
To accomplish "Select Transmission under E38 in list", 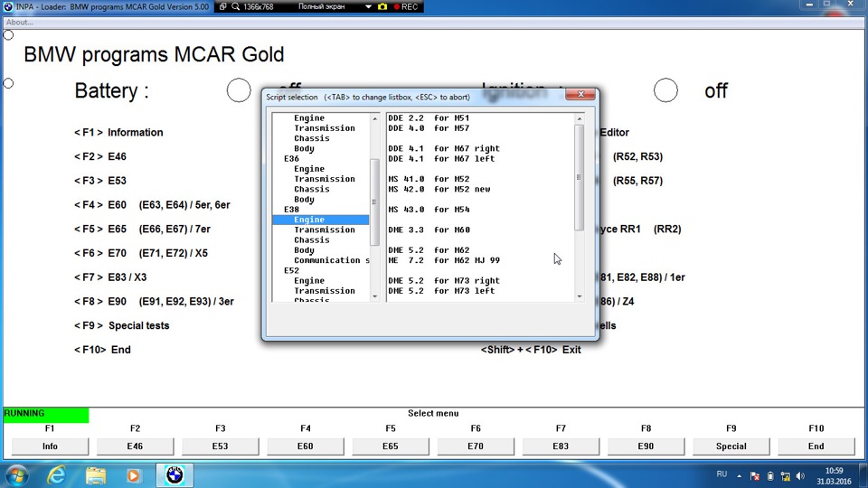I will [324, 230].
